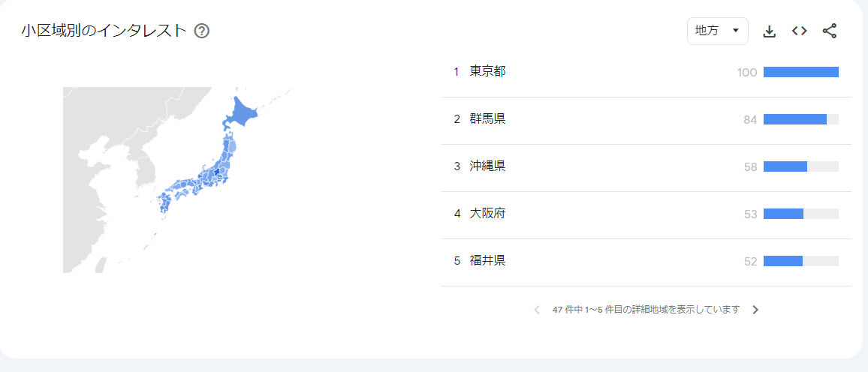This screenshot has height=372, width=868.
Task: Go to next page of regions
Action: (x=755, y=310)
